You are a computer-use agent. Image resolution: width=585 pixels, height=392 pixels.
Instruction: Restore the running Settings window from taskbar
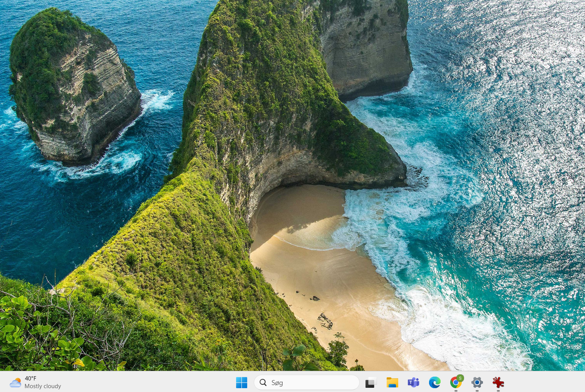[x=477, y=382]
